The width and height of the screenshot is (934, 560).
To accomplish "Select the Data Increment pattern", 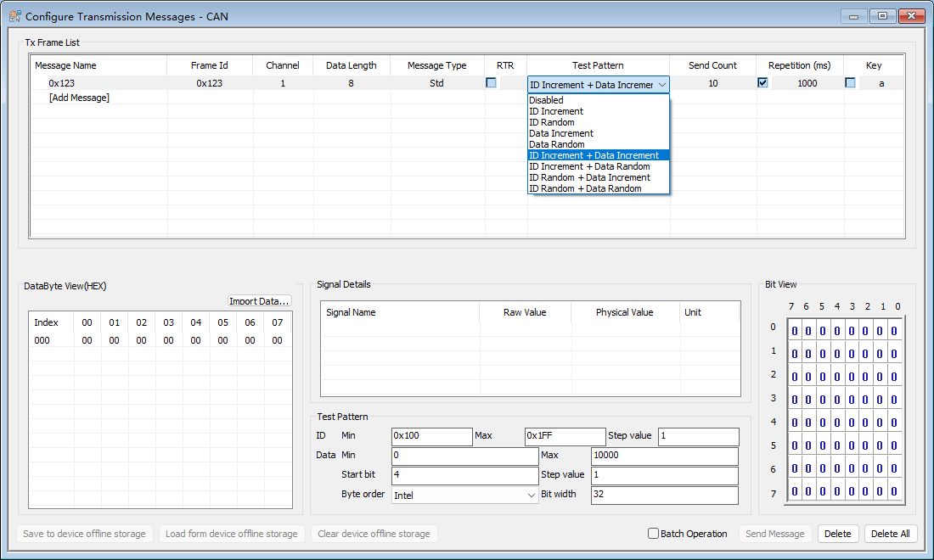I will point(599,133).
